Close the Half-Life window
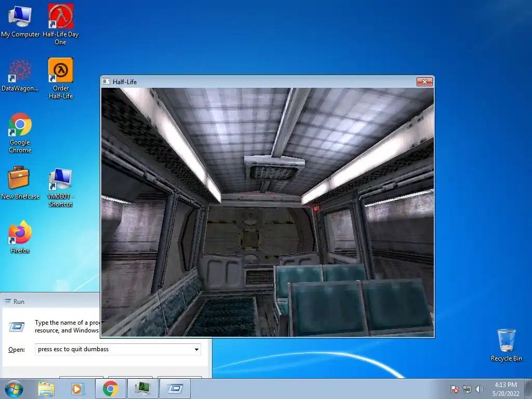 (x=424, y=82)
